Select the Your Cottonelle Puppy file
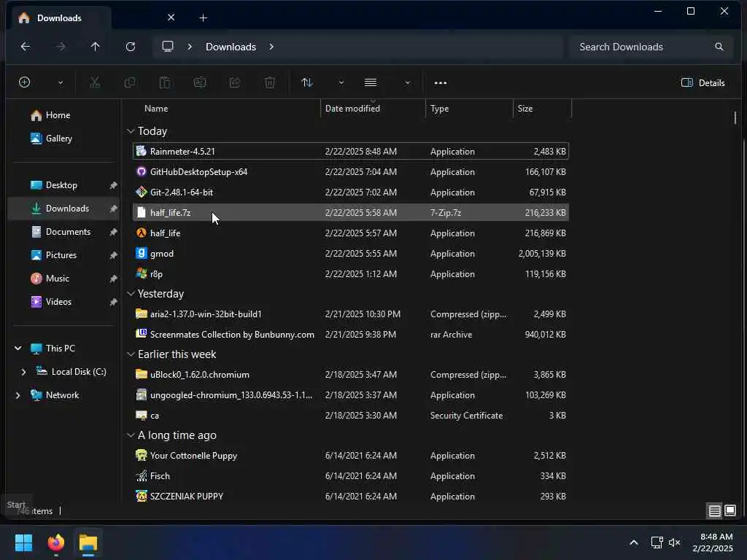 351,456
